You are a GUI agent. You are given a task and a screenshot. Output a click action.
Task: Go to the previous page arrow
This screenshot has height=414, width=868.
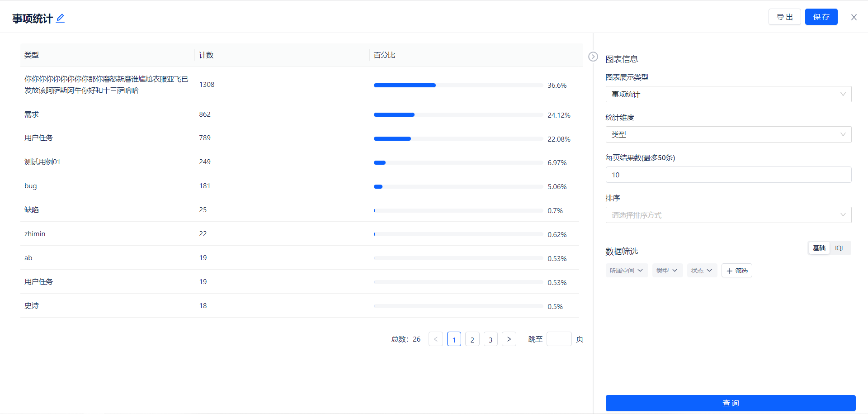[436, 339]
